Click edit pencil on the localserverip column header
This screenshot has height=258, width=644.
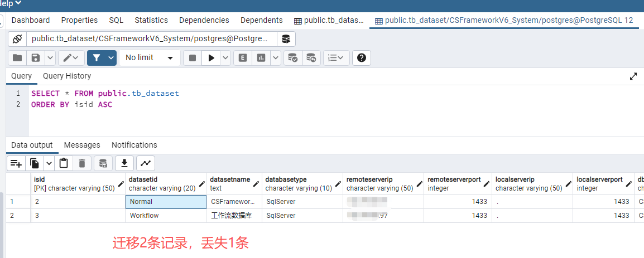[569, 184]
